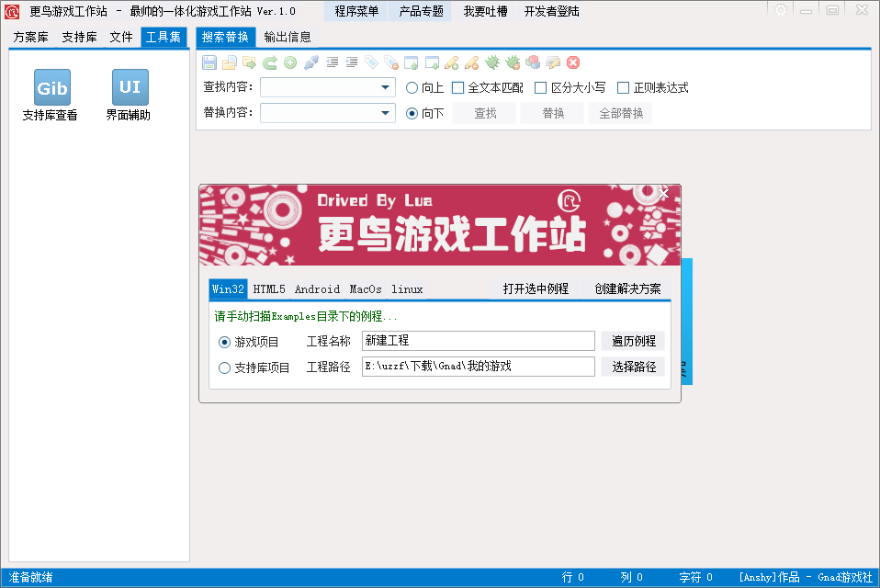This screenshot has width=880, height=588.
Task: Click the 选择路径 button
Action: click(634, 367)
